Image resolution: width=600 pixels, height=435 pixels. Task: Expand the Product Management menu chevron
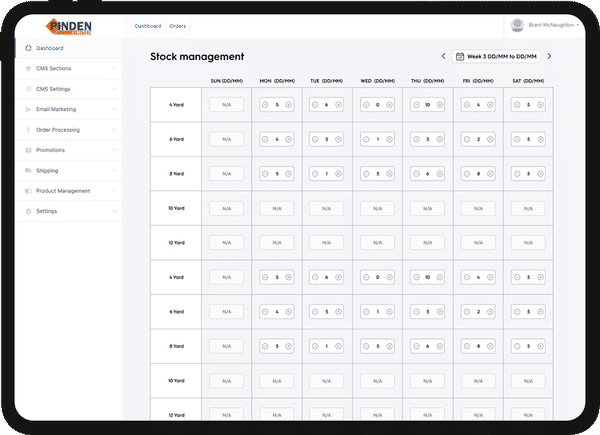point(114,191)
